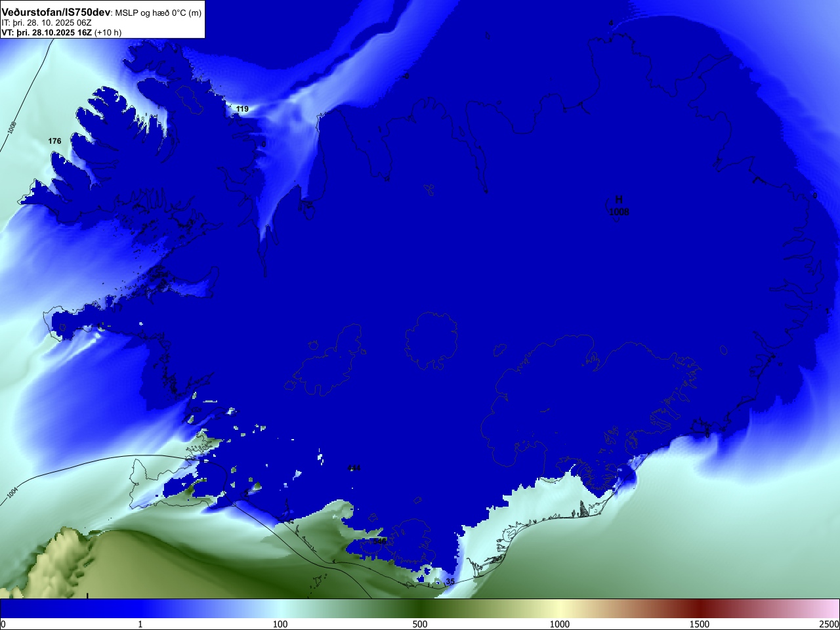Image resolution: width=840 pixels, height=630 pixels.
Task: Click the 100 tick label on the color scale
Action: pyautogui.click(x=280, y=624)
